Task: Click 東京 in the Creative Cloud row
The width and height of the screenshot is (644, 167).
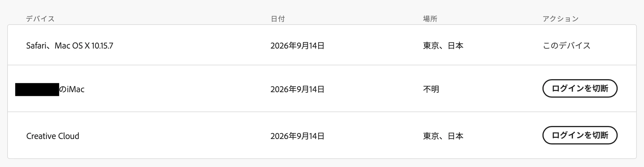Action: (431, 136)
